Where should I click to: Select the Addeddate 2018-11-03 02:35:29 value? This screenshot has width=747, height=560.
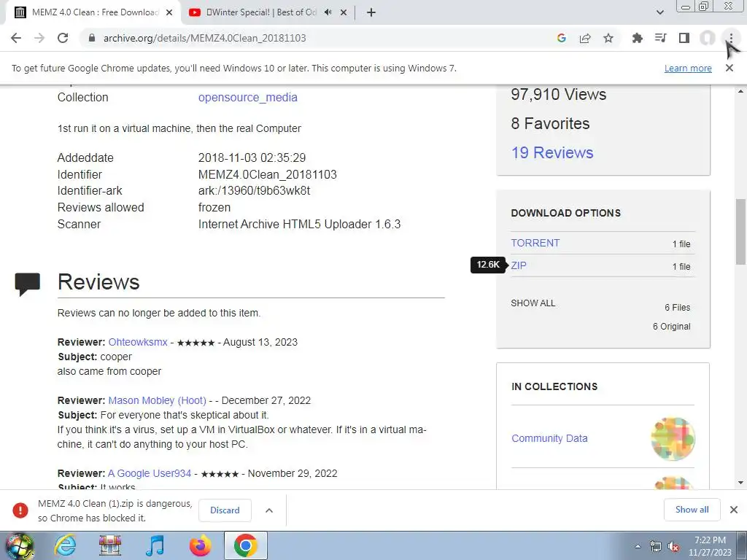pos(252,157)
